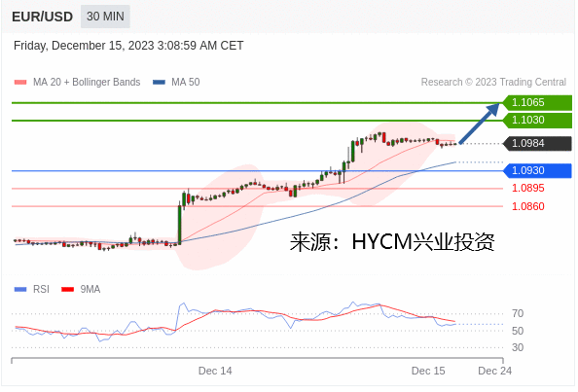
Task: Toggle the RSI legend entry
Action: 32,290
